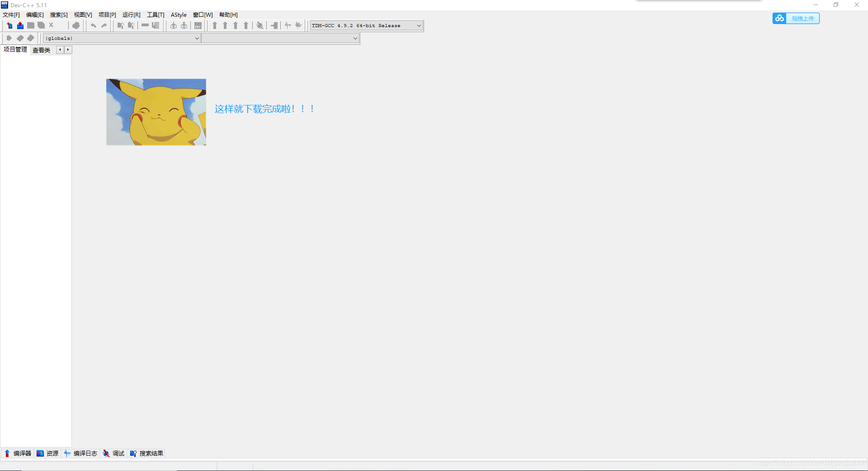Image resolution: width=868 pixels, height=471 pixels.
Task: Click the Save All toolbar icon
Action: click(41, 25)
